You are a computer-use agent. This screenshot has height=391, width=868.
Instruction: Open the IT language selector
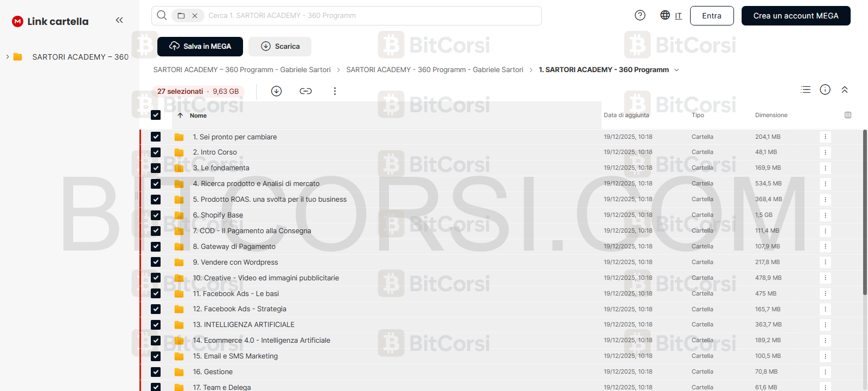[x=671, y=16]
